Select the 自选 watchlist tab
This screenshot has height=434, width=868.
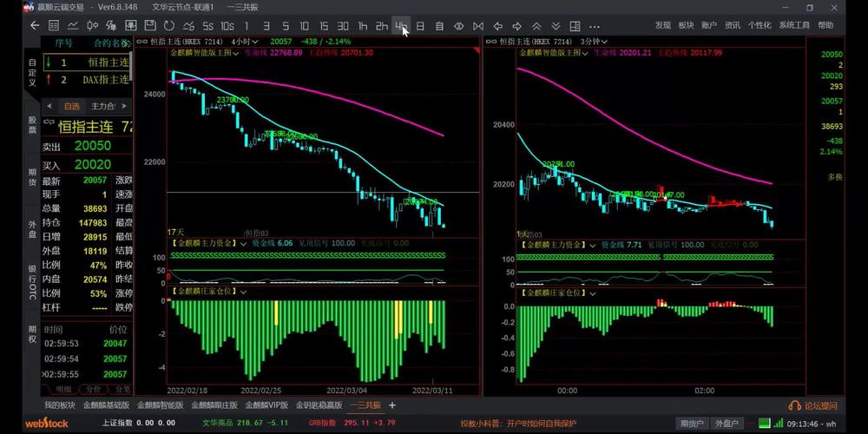pos(71,106)
